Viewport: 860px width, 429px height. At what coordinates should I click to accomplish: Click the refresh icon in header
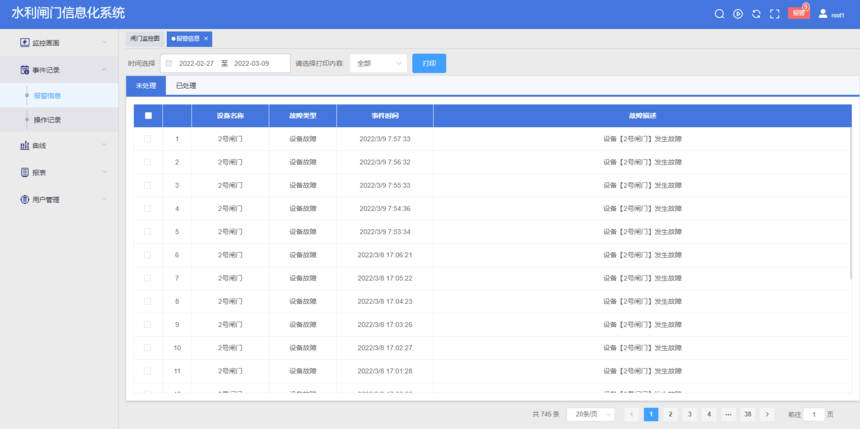tap(756, 14)
